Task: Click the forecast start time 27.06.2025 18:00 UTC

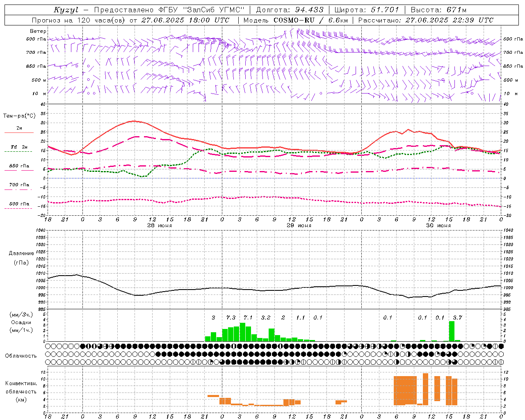Action: tap(185, 20)
